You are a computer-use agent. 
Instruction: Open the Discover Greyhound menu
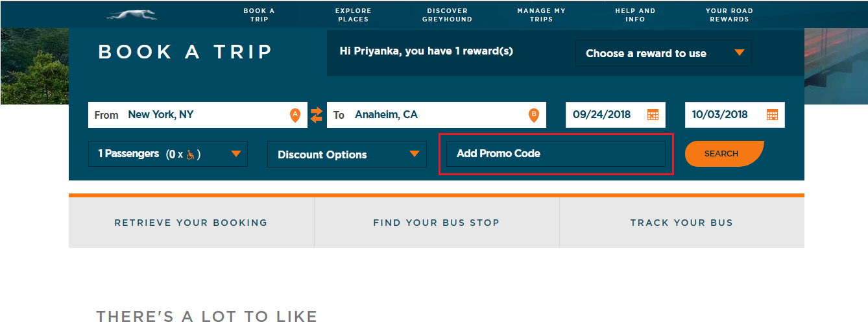coord(447,15)
